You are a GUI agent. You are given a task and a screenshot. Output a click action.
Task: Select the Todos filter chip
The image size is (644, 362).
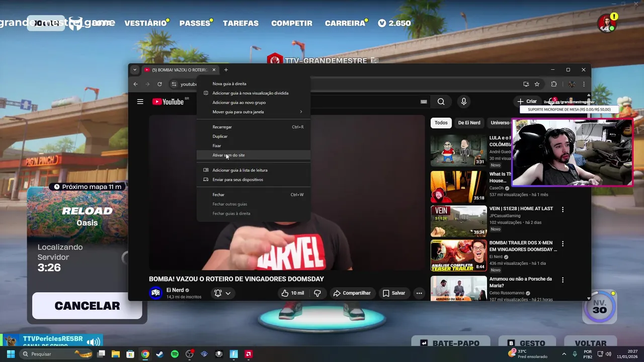click(441, 123)
